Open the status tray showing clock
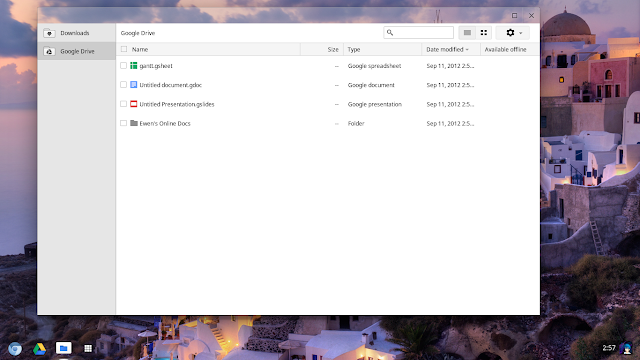Image resolution: width=640 pixels, height=360 pixels. coord(617,348)
